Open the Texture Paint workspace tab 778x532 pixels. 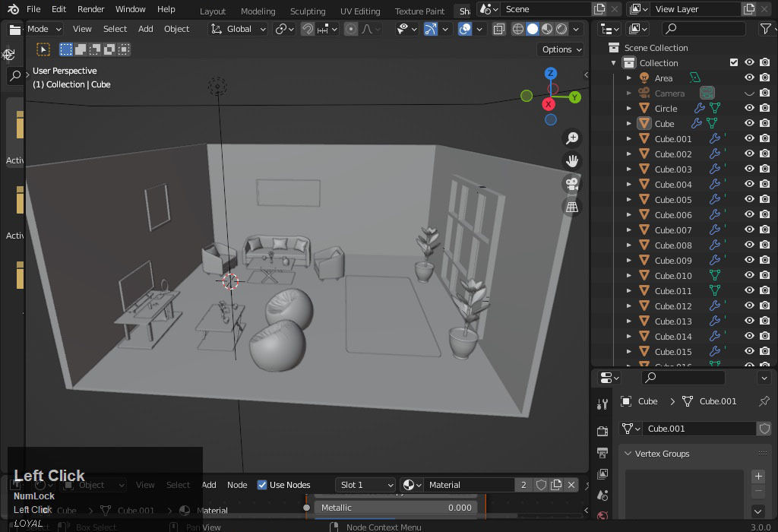point(419,11)
